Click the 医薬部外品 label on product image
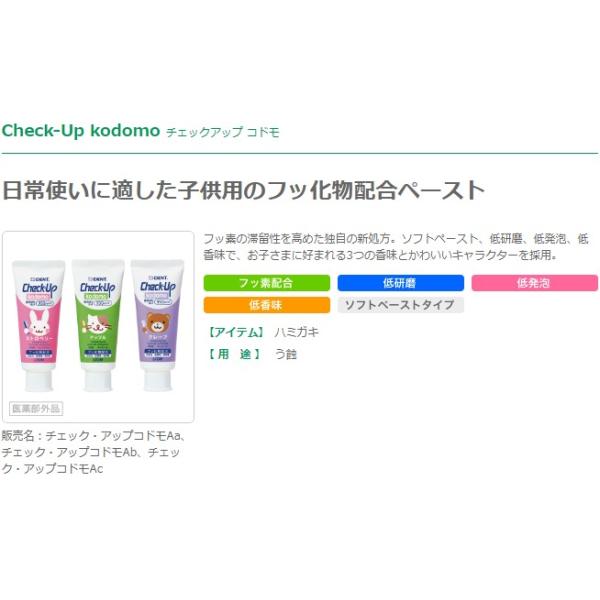600x600 pixels. pyautogui.click(x=36, y=408)
